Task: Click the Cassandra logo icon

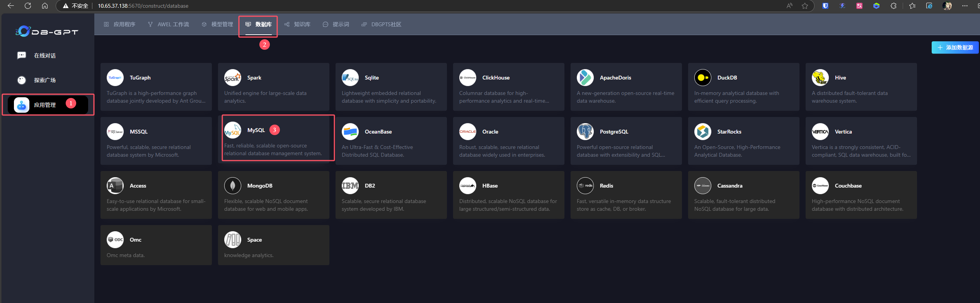Action: [703, 186]
